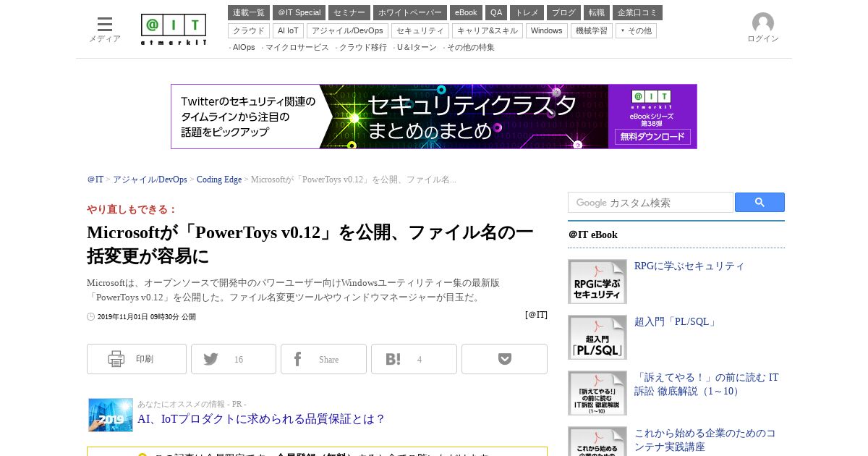This screenshot has height=456, width=868.
Task: Open the hamburger メディア menu
Action: coord(105,30)
